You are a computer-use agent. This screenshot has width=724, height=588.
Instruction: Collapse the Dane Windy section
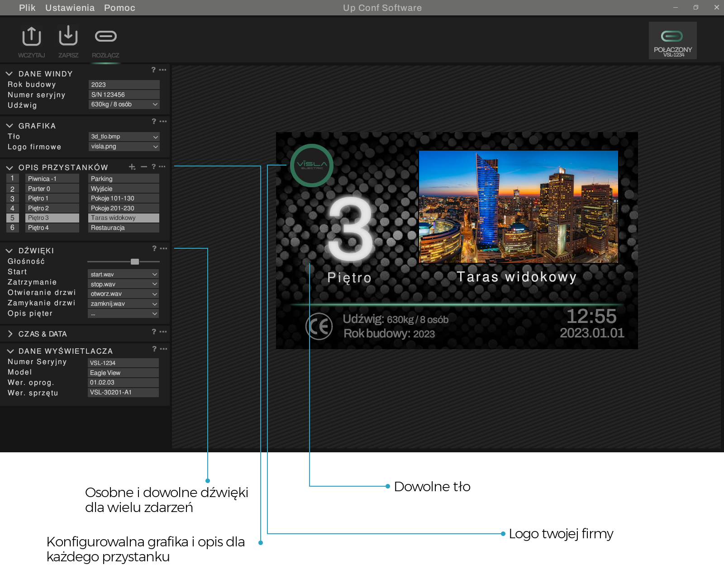pyautogui.click(x=9, y=74)
